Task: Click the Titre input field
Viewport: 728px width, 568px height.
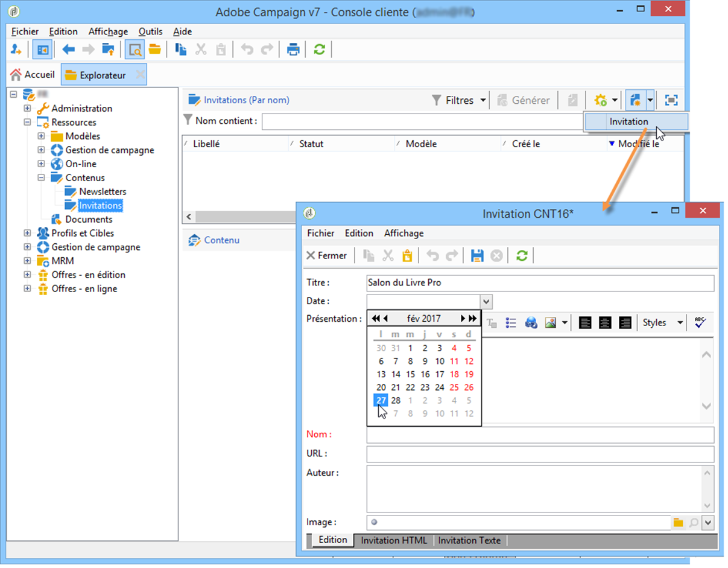Action: [x=540, y=282]
